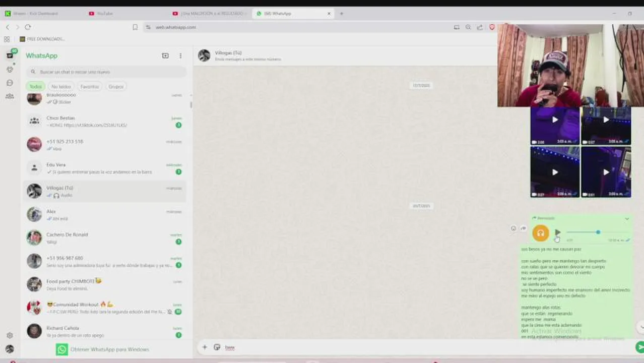Play the forwarded audio message
The width and height of the screenshot is (644, 363).
coord(557,232)
